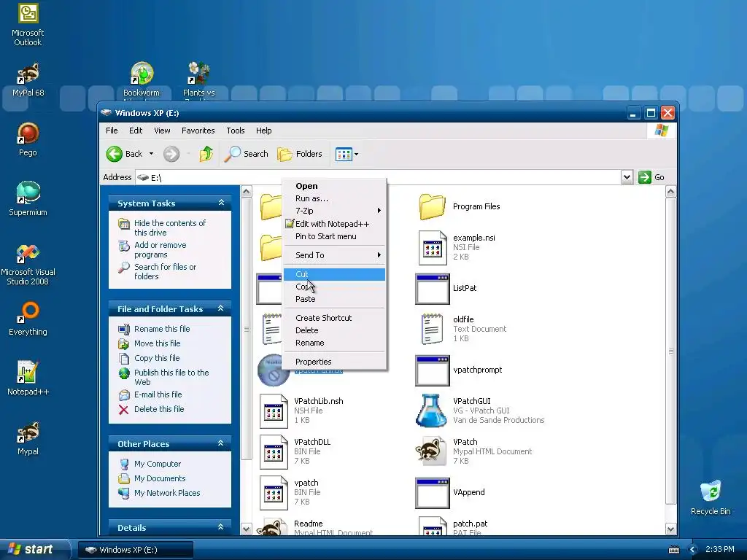
Task: Click the Search toolbar button
Action: pos(246,154)
